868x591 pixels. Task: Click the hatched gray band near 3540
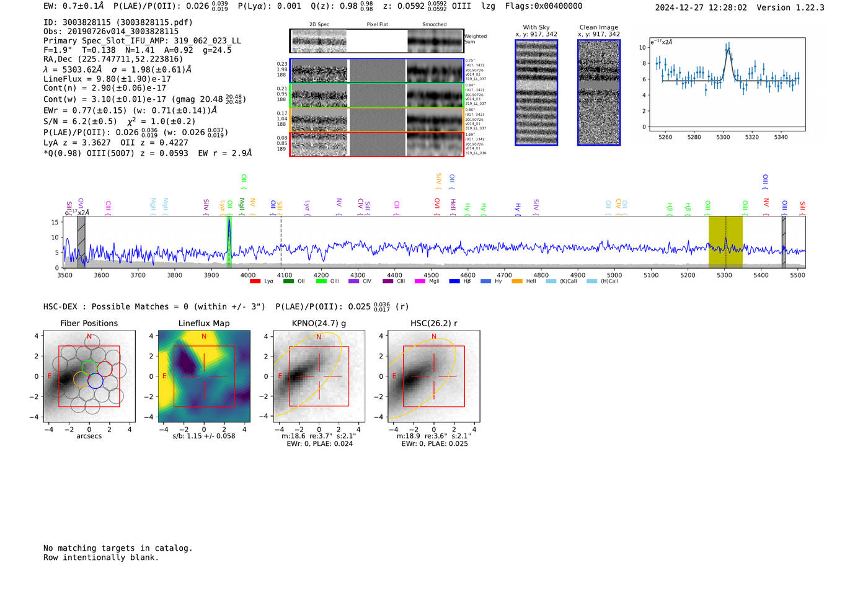point(81,242)
